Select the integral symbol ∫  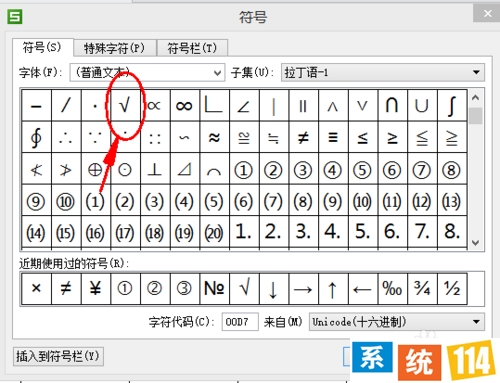click(452, 106)
